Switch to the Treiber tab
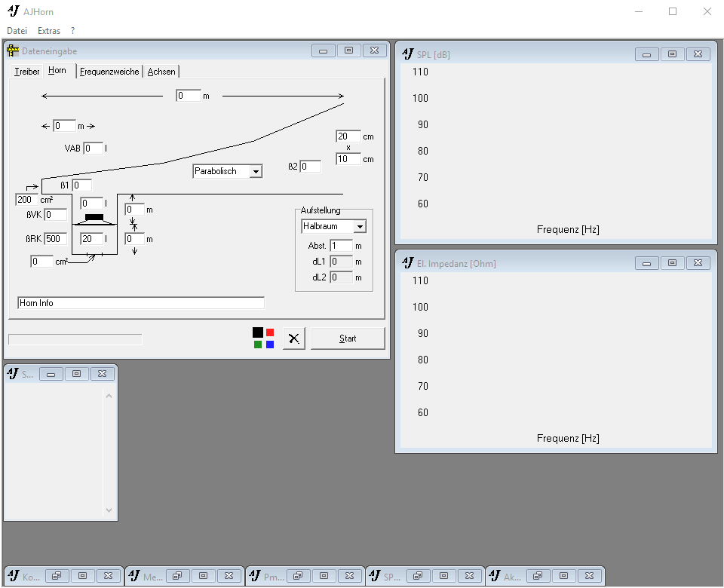Image resolution: width=724 pixels, height=588 pixels. coord(27,72)
